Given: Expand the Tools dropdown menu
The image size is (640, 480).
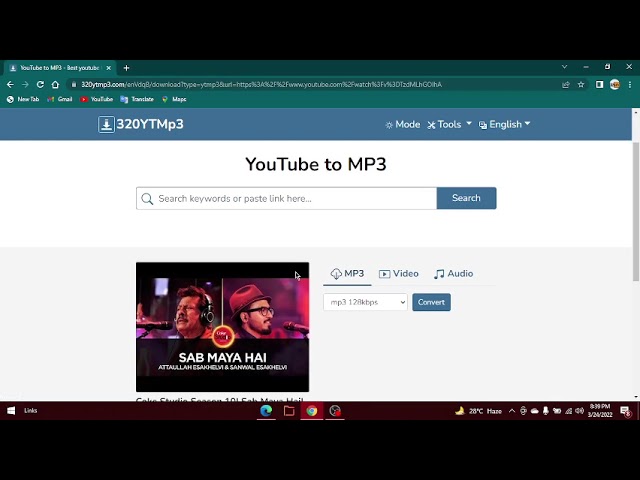Looking at the screenshot, I should coord(449,124).
